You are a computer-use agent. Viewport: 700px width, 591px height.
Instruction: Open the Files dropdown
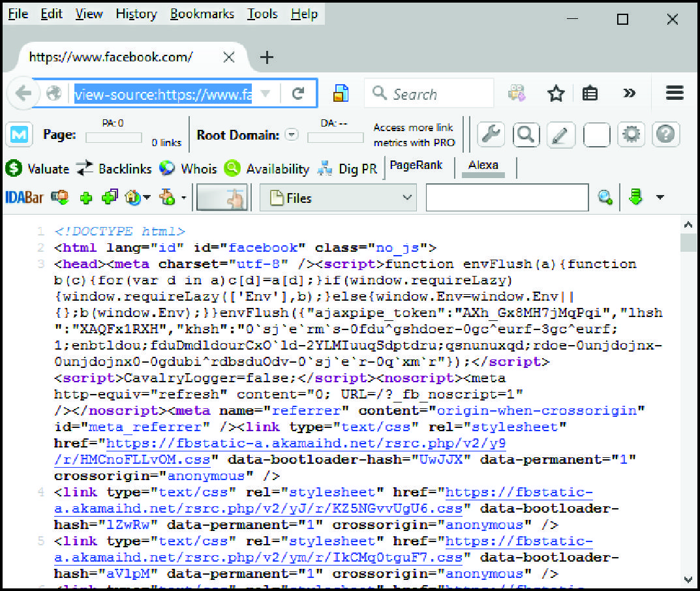pos(339,197)
